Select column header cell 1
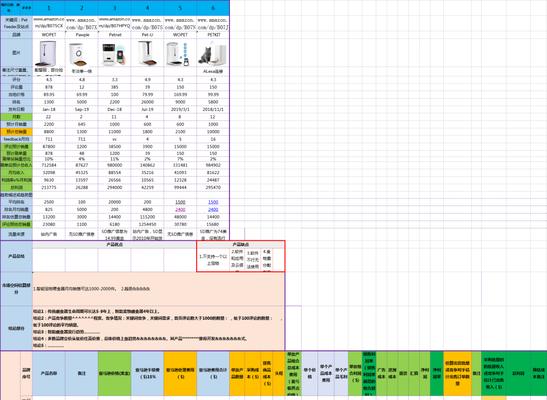The image size is (547, 400). 48,8
